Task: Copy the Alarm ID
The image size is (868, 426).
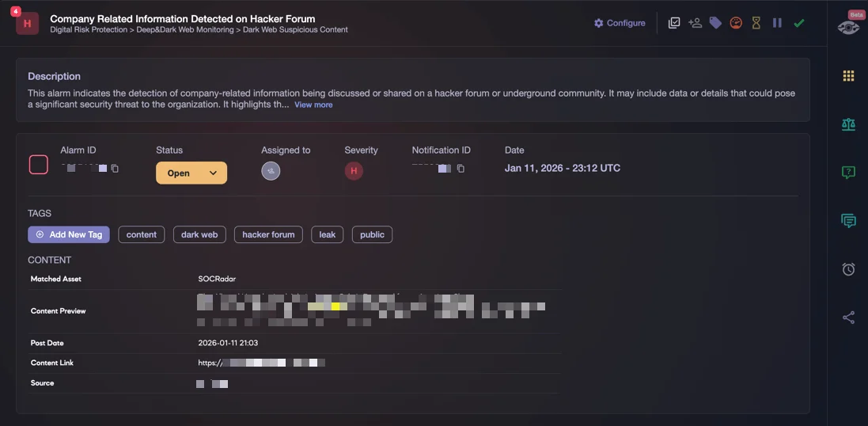Action: click(x=116, y=169)
